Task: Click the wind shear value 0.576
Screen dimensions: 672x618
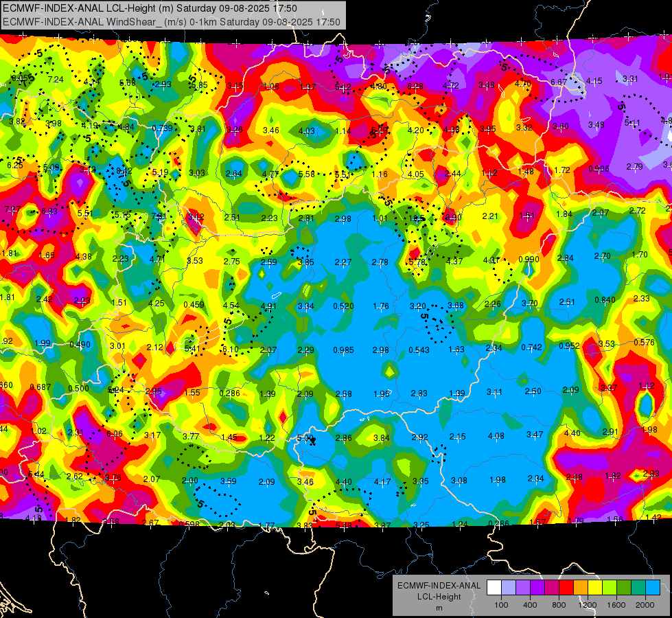Action: pyautogui.click(x=644, y=342)
